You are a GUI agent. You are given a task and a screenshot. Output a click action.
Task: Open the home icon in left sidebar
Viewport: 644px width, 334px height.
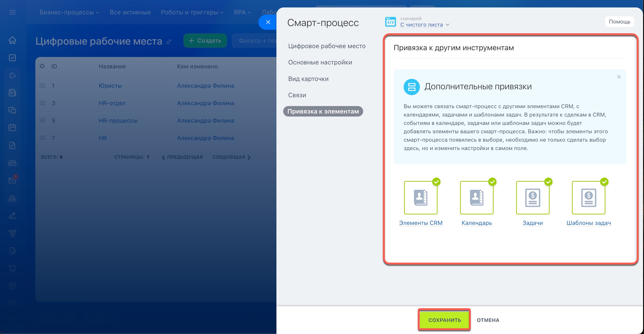[x=12, y=40]
